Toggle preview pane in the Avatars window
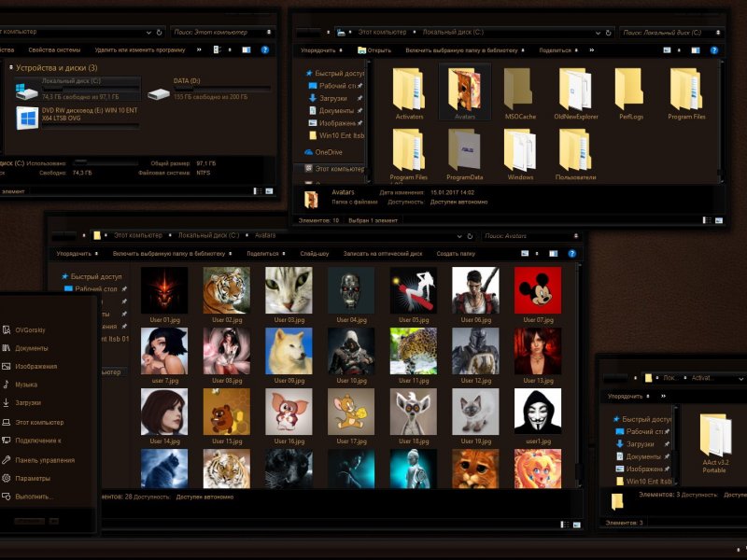Viewport: 747px width, 560px height. (x=553, y=254)
